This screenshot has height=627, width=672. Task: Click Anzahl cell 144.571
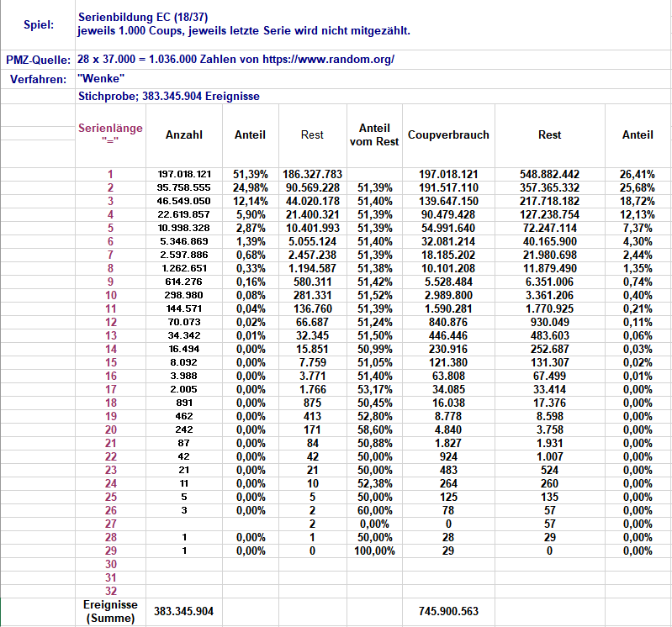coord(184,308)
